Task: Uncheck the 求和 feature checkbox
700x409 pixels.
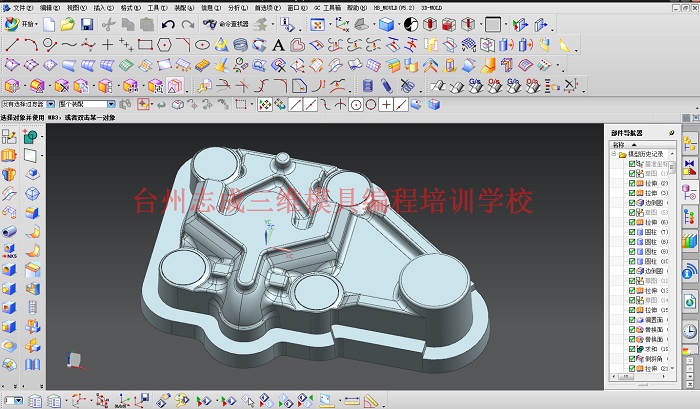Action: pyautogui.click(x=632, y=349)
